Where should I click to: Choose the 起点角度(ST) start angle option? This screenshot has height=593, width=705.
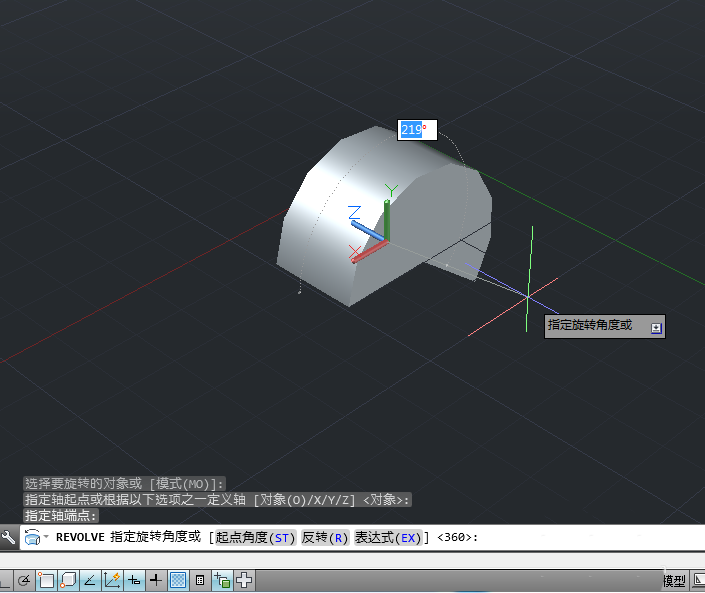coord(255,538)
